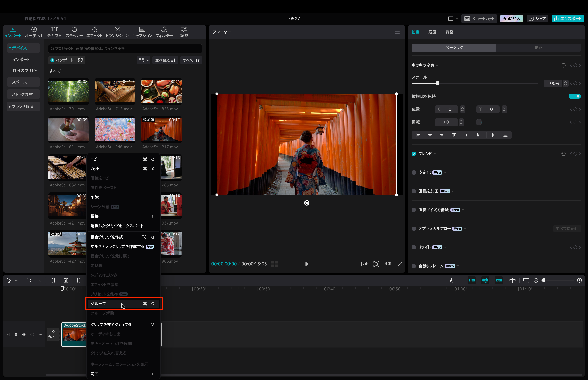This screenshot has height=380, width=588.
Task: Click the undo arrow in the timeline toolbar
Action: (x=29, y=280)
